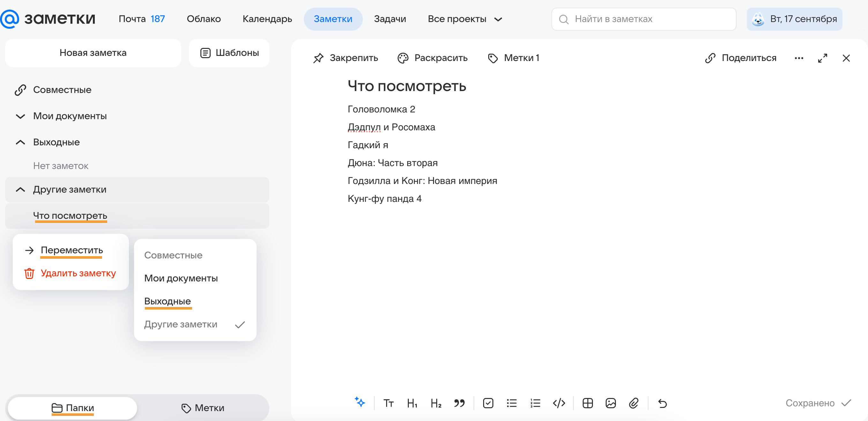This screenshot has width=868, height=421.
Task: Pin the note with Закрепить
Action: (345, 58)
